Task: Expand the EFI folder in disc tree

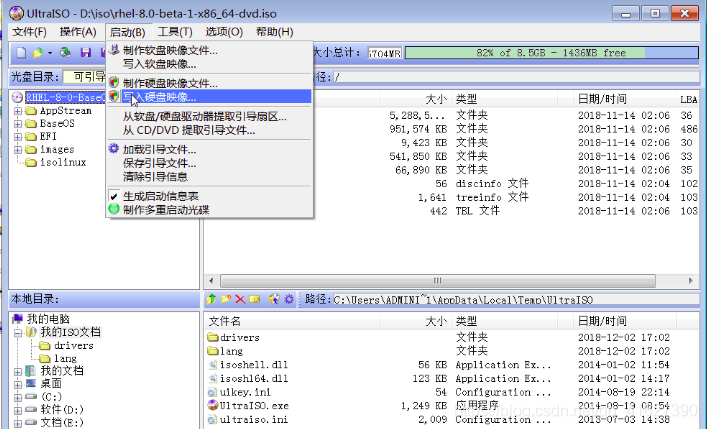Action: (18, 137)
